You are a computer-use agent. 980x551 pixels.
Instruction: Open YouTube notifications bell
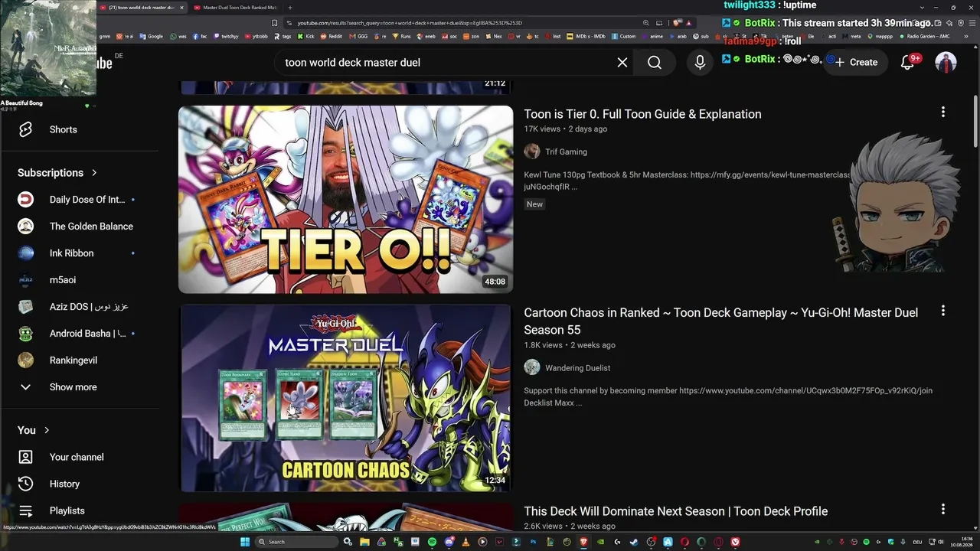click(907, 63)
